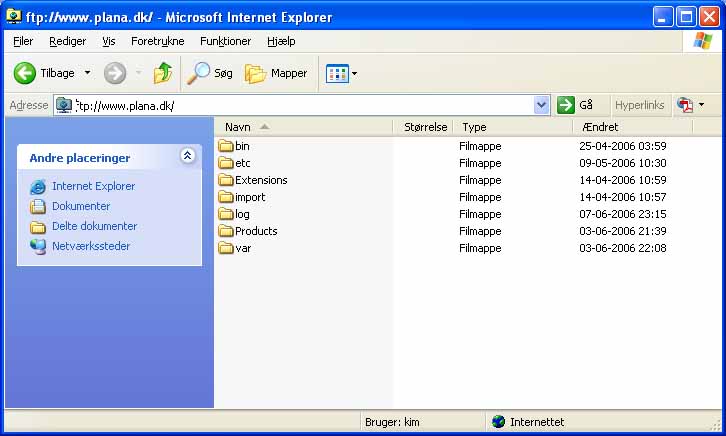Open the Netværkssteder link
The width and height of the screenshot is (726, 436).
click(91, 246)
